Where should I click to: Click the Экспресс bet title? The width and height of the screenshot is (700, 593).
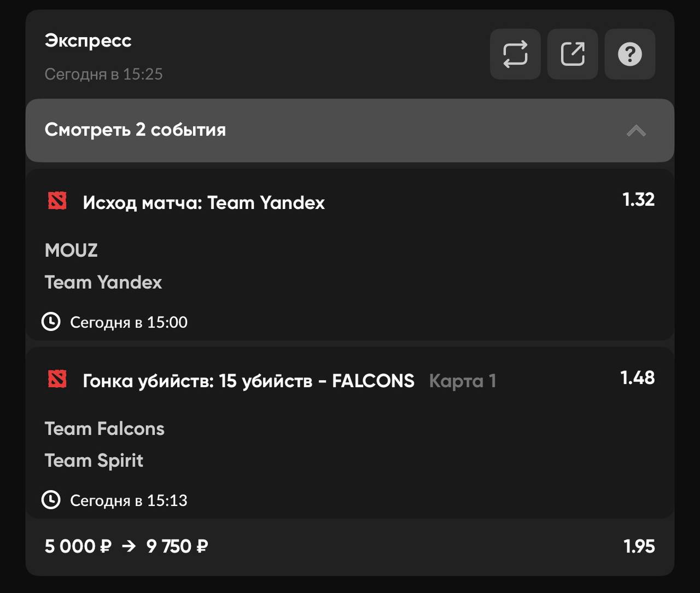(88, 41)
